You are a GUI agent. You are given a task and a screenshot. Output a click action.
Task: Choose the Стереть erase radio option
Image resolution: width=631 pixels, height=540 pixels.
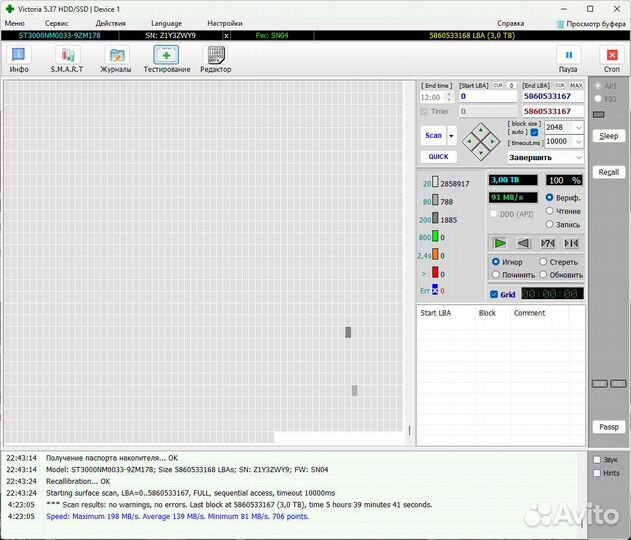pyautogui.click(x=544, y=262)
